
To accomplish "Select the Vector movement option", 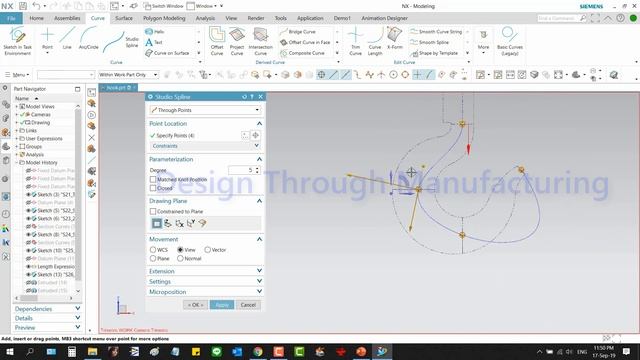I will (x=207, y=250).
